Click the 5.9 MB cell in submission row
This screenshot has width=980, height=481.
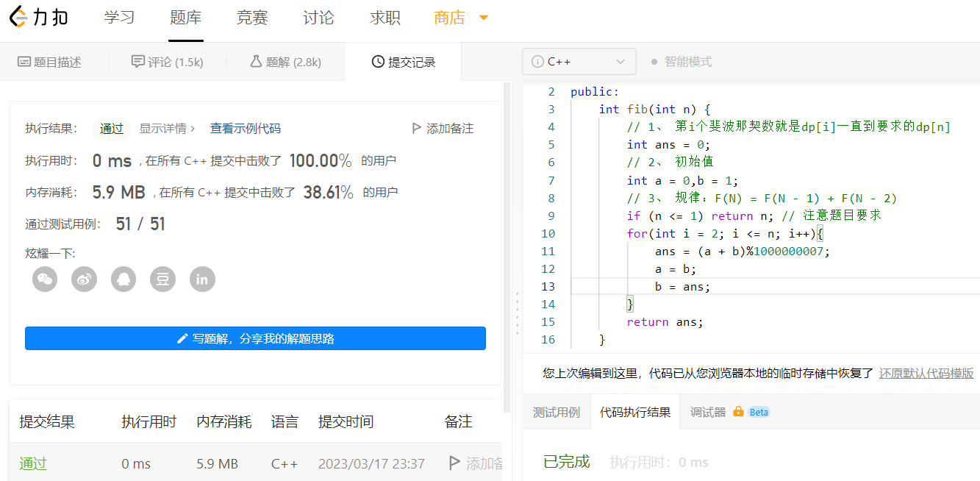click(x=218, y=463)
